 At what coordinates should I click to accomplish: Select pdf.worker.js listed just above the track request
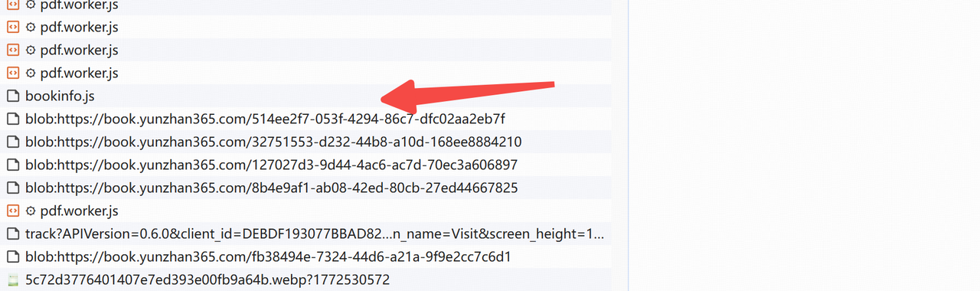click(305, 211)
